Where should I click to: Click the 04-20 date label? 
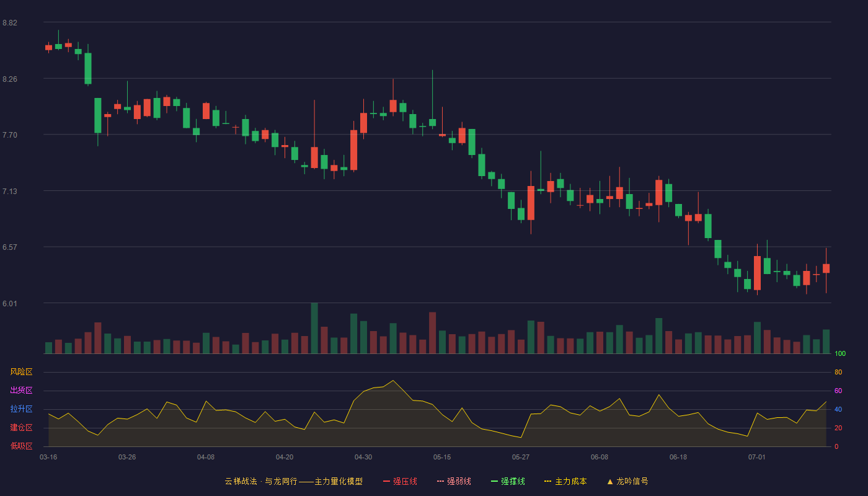pos(285,457)
